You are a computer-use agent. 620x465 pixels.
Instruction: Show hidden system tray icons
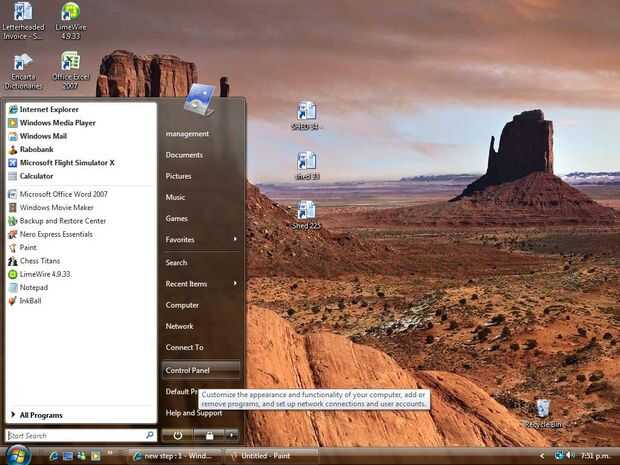pos(542,456)
